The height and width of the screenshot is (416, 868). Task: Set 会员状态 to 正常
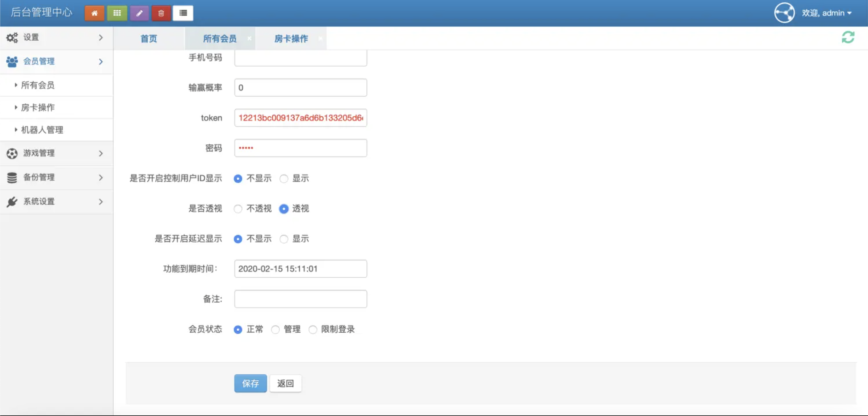coord(238,329)
